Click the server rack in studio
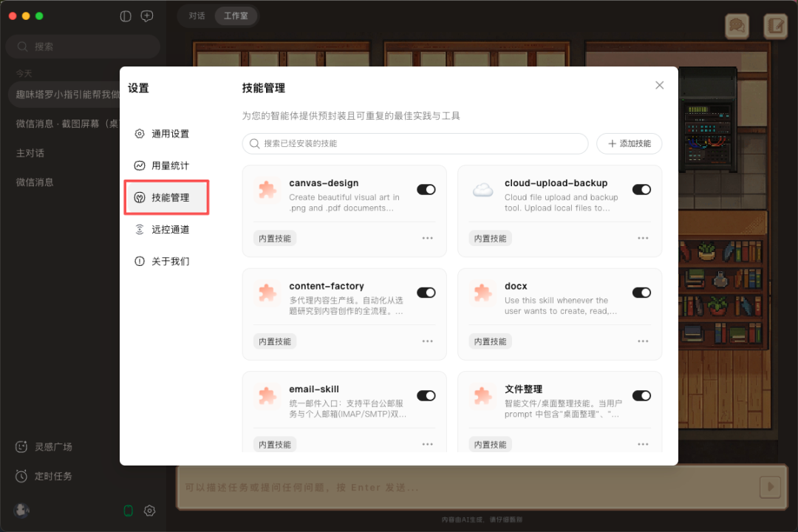798x532 pixels. pos(709,120)
